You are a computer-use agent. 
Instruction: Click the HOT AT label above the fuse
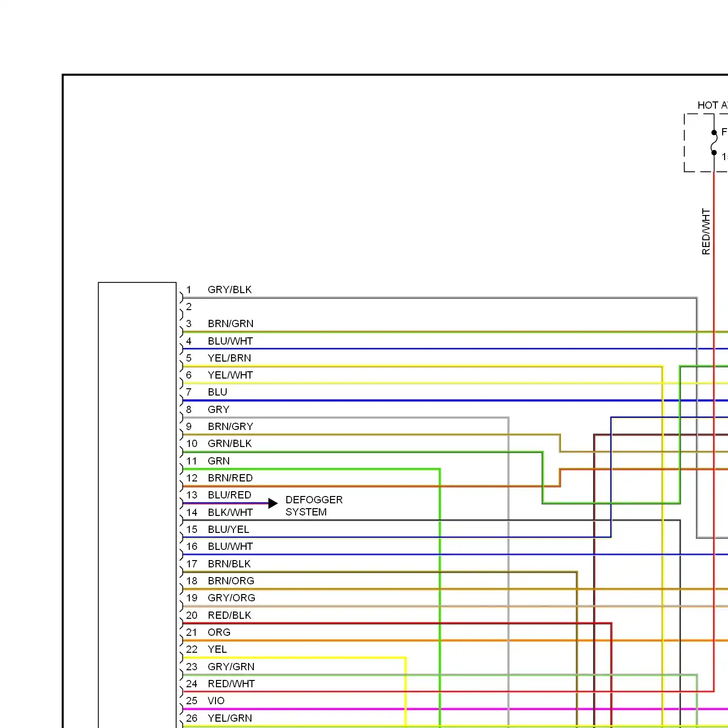(x=712, y=105)
